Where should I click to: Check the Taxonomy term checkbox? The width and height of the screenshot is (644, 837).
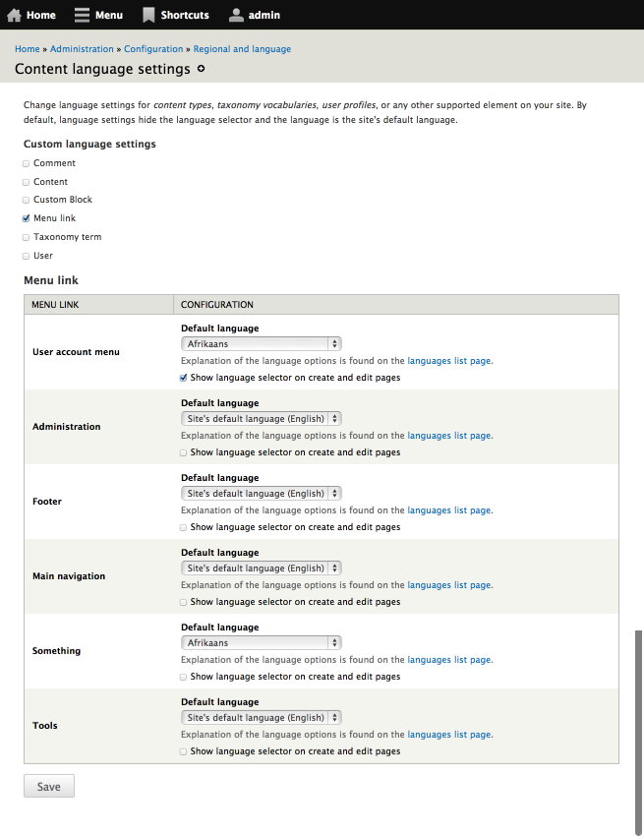pos(25,236)
